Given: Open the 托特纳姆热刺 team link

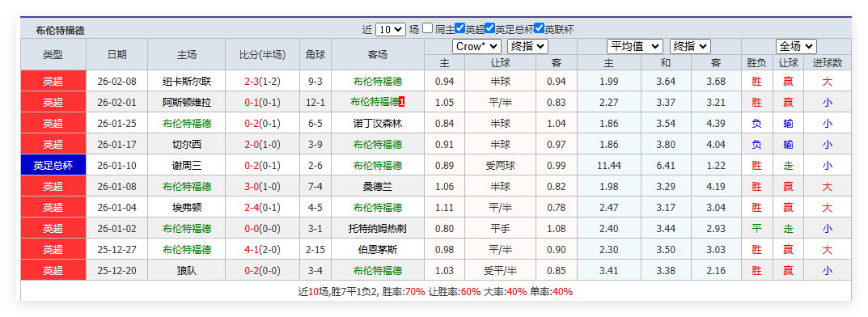Looking at the screenshot, I should click(378, 229).
